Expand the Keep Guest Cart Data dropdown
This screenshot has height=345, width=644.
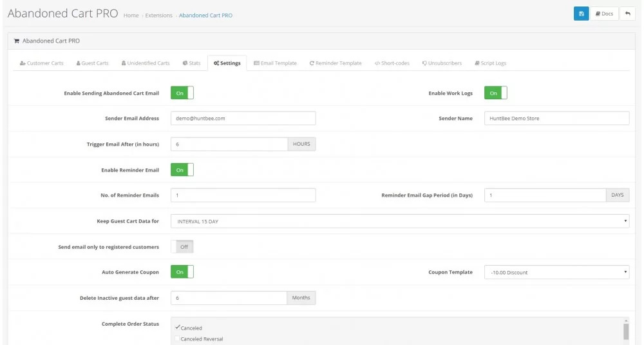(x=399, y=221)
